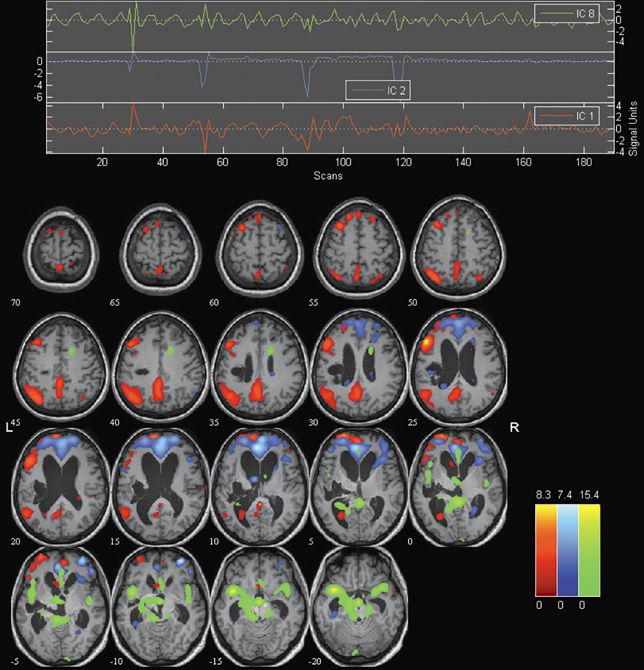
Task: Click the blue colorbar labeled 7.4
Action: (x=568, y=550)
